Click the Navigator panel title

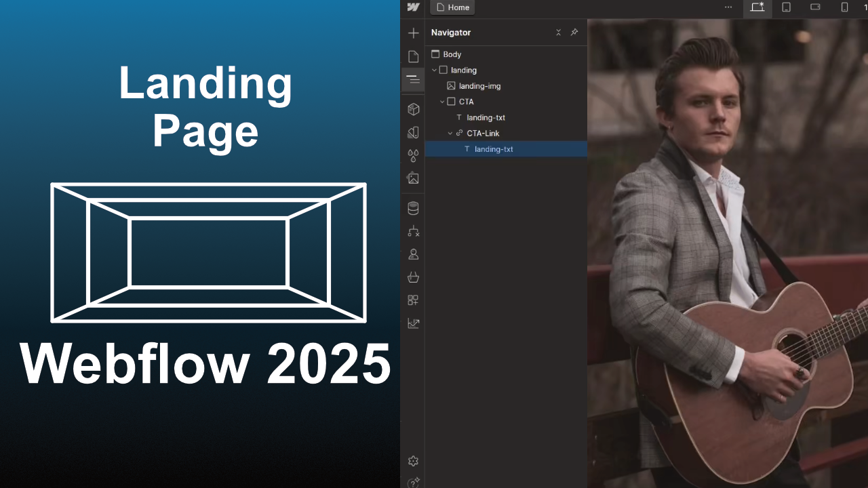(x=451, y=33)
